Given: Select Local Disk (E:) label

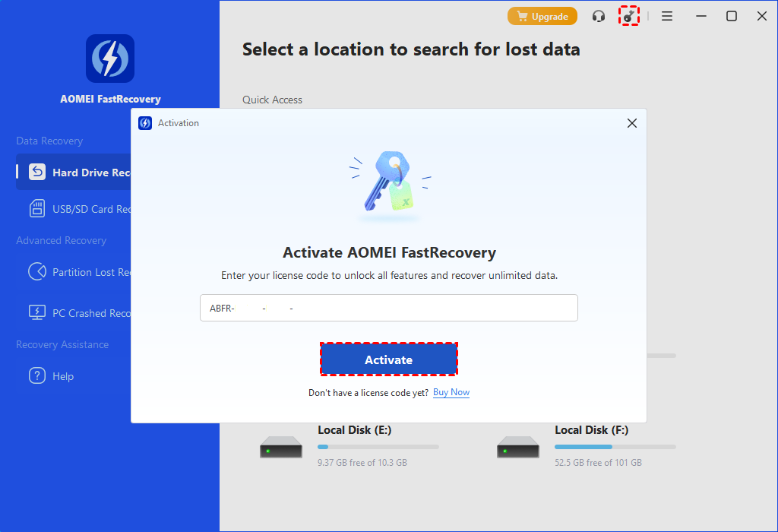Looking at the screenshot, I should coord(354,429).
